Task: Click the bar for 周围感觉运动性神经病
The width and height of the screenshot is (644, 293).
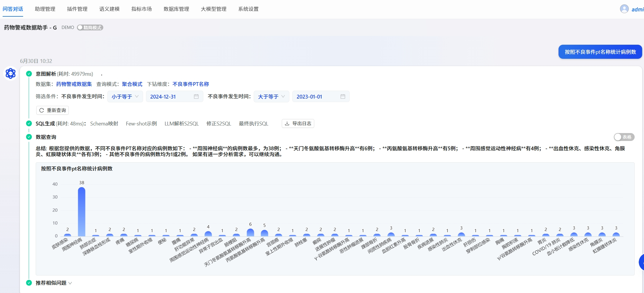Action: 208,234
